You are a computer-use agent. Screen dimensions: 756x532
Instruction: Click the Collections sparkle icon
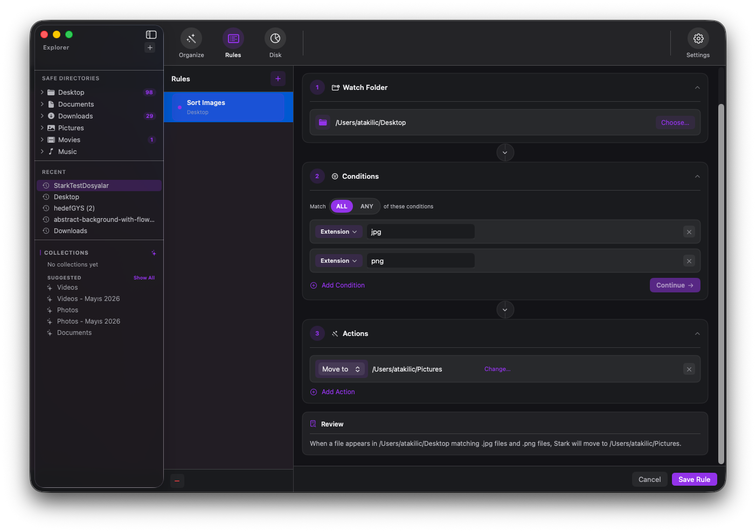[154, 253]
